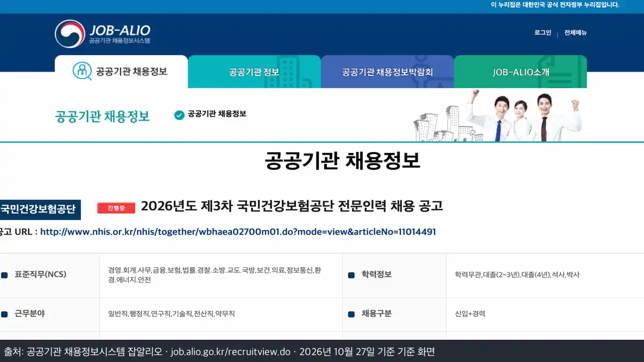Click the 일반직,행정직,연구직 value text
This screenshot has width=644, height=362.
click(171, 314)
